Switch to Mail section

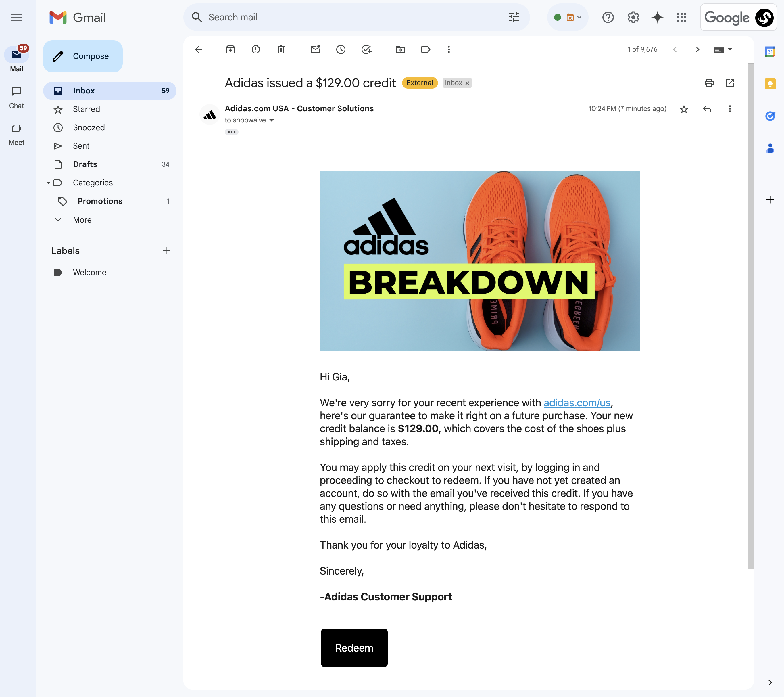tap(16, 59)
